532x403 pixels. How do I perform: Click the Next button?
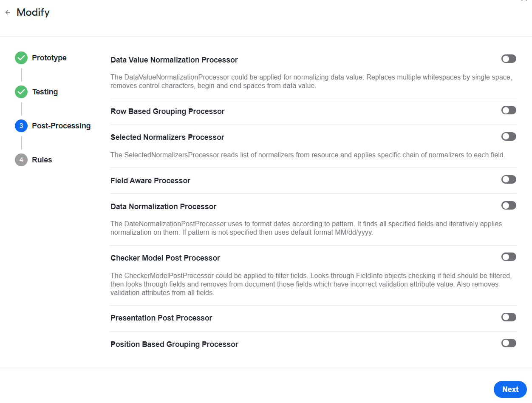point(510,389)
